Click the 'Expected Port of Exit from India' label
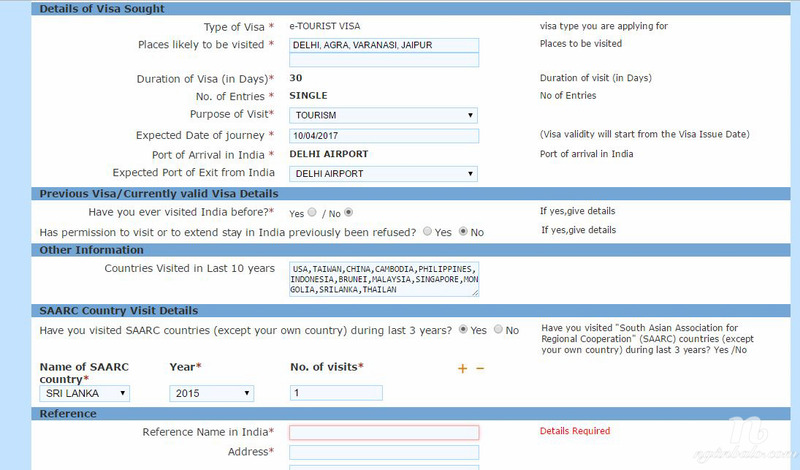 point(193,173)
